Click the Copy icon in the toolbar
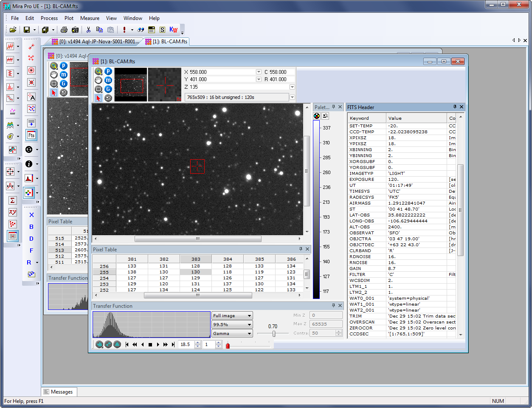Image resolution: width=532 pixels, height=408 pixels. (99, 30)
